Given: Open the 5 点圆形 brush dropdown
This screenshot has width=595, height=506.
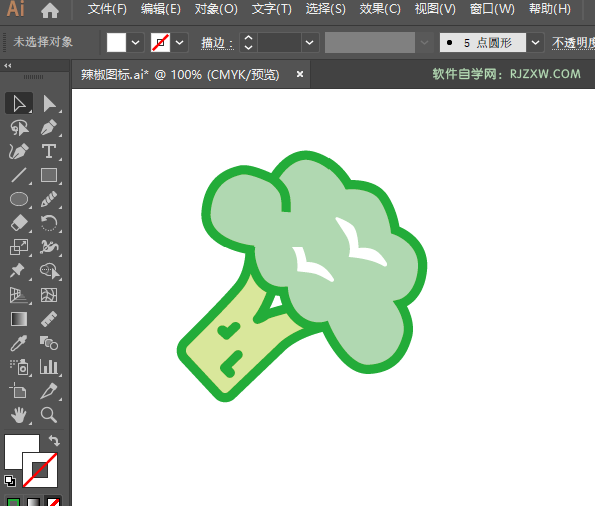Looking at the screenshot, I should tap(535, 43).
